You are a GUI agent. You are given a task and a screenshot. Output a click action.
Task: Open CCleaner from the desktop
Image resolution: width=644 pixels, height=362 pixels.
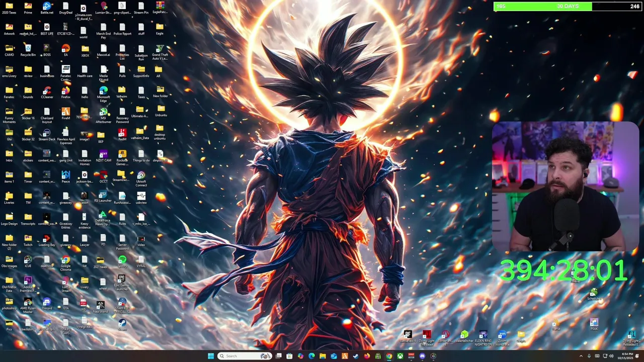[47, 93]
